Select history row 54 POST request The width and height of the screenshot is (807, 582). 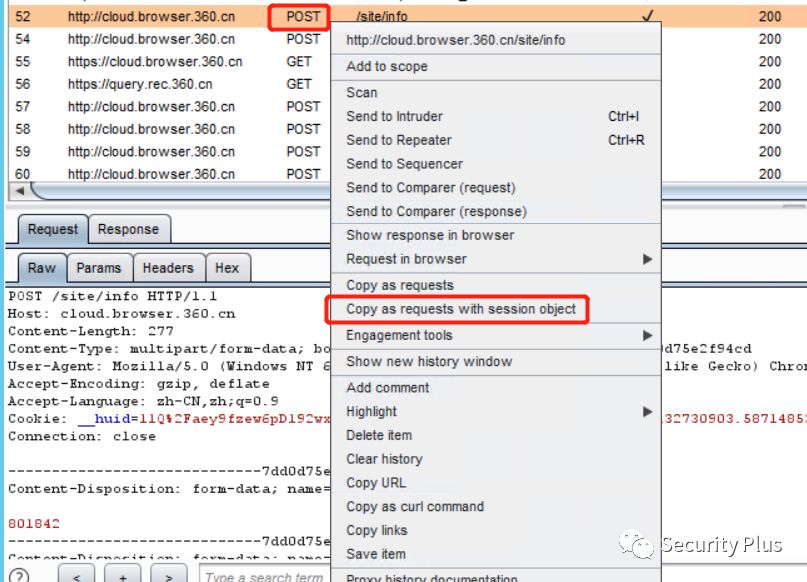[170, 39]
